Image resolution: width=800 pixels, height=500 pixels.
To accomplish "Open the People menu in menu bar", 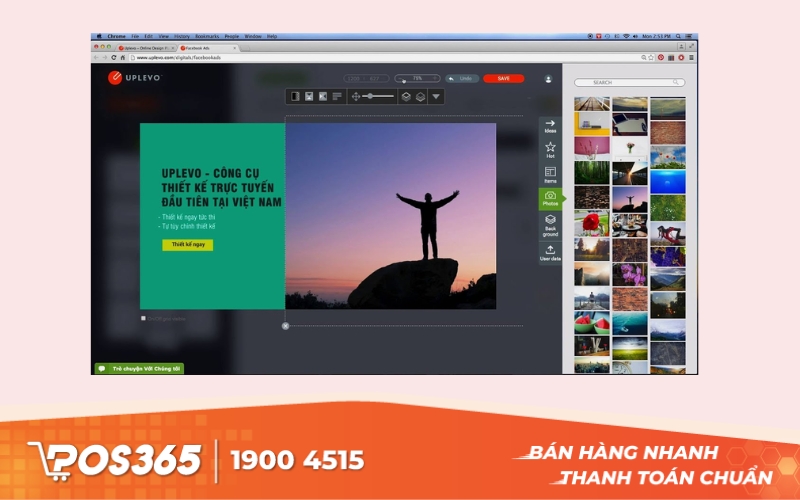I will click(232, 36).
